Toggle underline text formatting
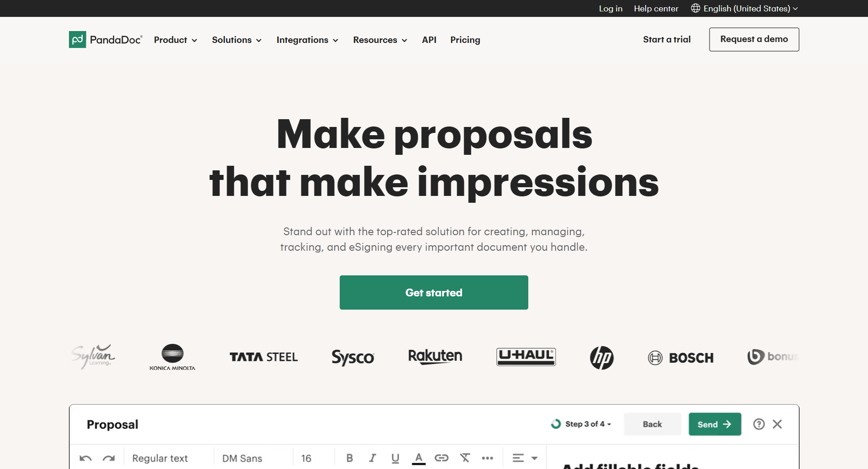868x469 pixels. 395,458
